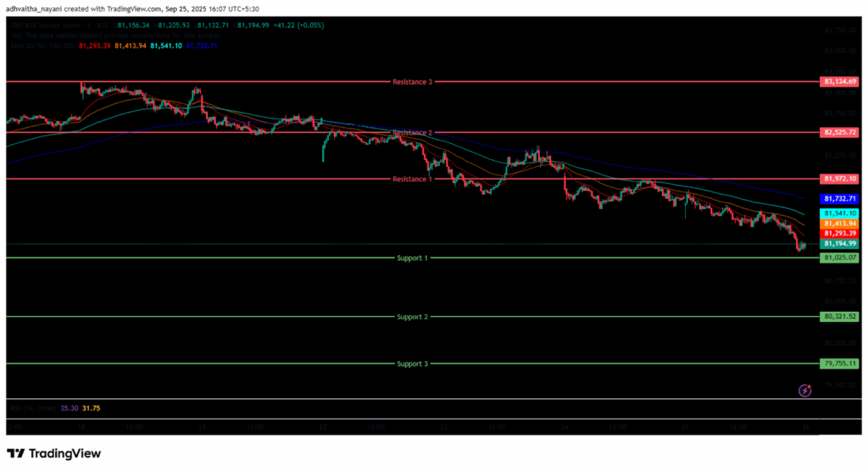Click the 79,755.11 support price tag
The width and height of the screenshot is (868, 471).
click(x=839, y=363)
